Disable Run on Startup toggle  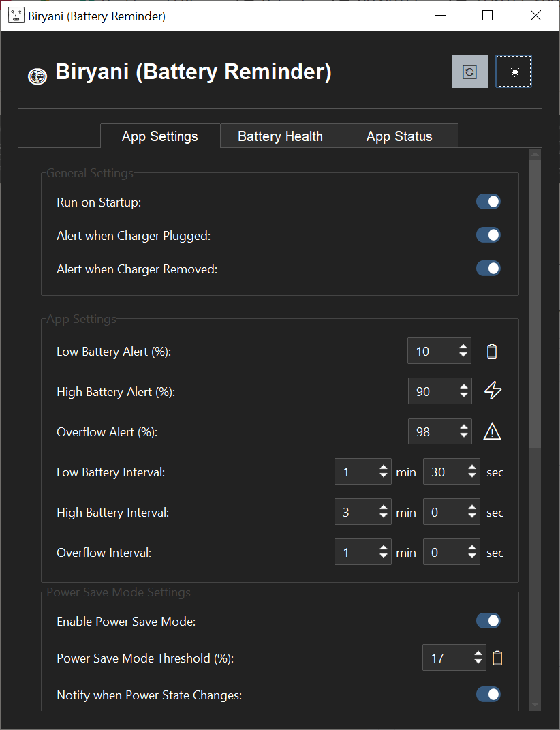[x=488, y=202]
